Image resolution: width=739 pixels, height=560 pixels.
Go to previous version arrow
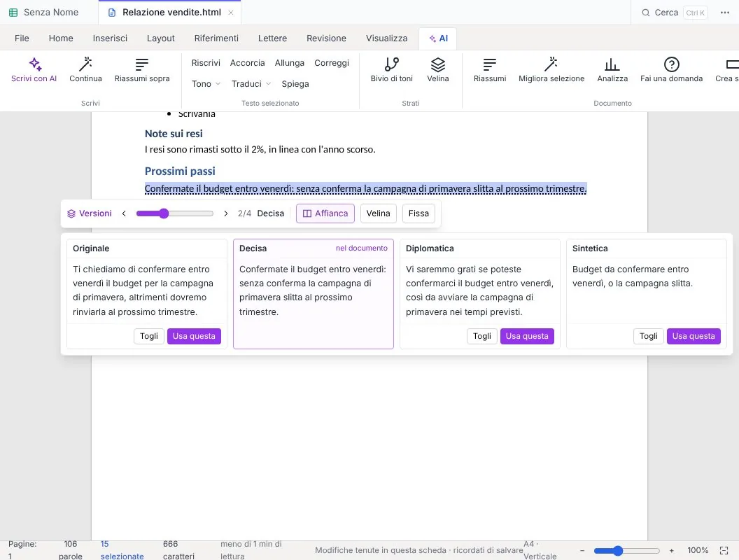(124, 213)
